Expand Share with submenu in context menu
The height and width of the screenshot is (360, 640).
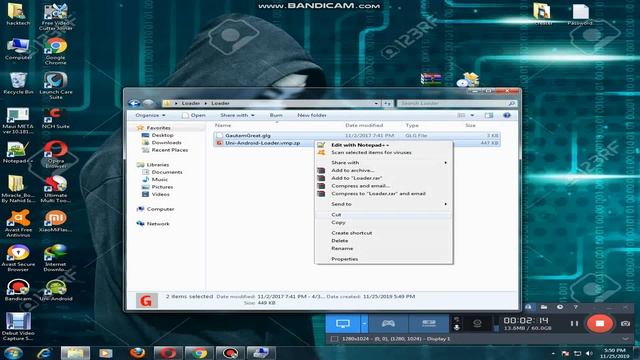tap(384, 163)
